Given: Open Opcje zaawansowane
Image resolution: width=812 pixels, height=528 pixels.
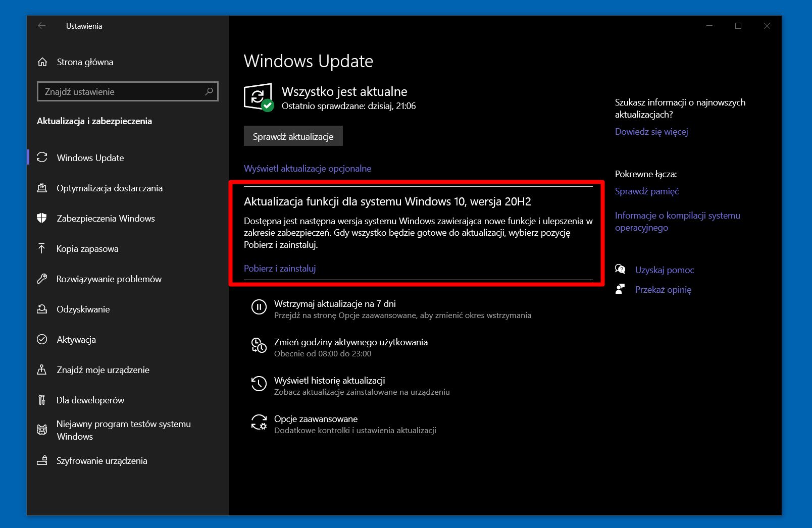Looking at the screenshot, I should point(316,419).
